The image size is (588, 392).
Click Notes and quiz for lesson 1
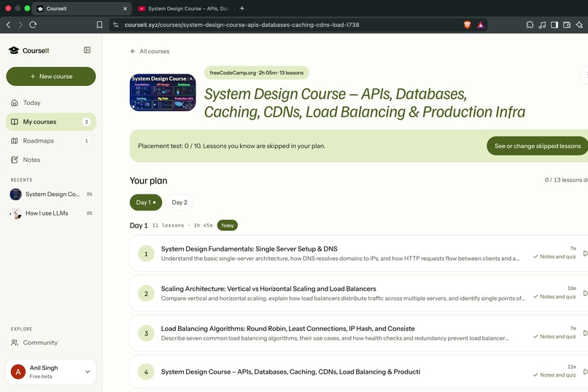tap(554, 256)
